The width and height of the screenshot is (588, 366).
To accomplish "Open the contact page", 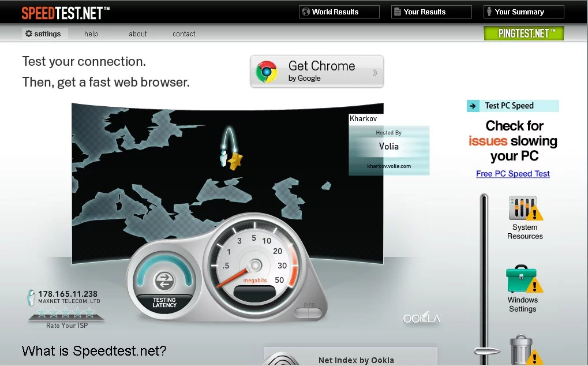I will [x=183, y=33].
